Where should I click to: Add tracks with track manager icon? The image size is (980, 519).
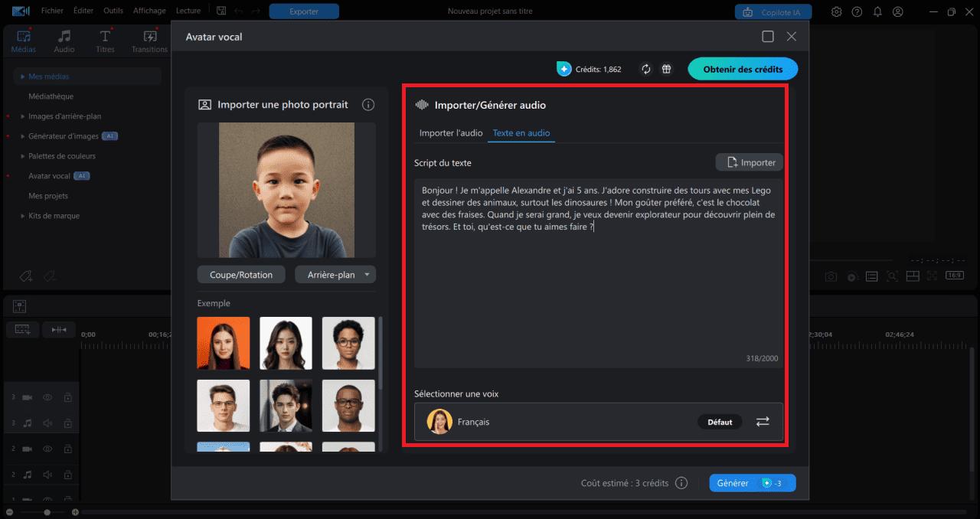(22, 329)
